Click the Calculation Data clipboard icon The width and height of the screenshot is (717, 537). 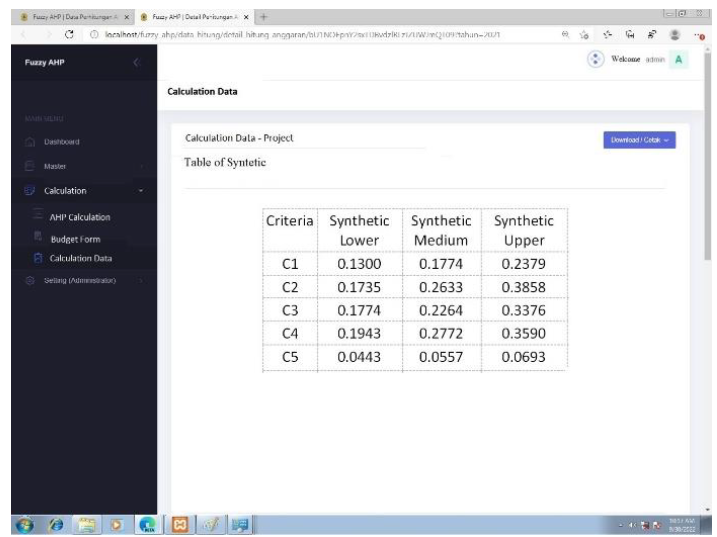(38, 258)
